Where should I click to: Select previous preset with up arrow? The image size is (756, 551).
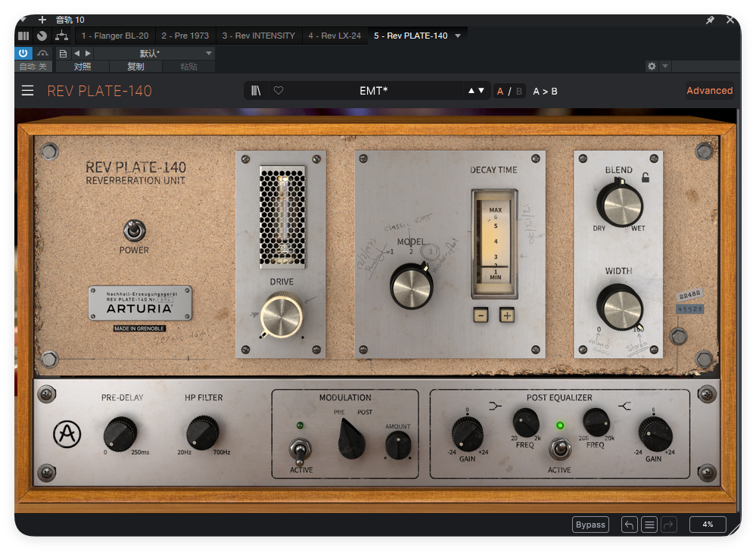(471, 91)
